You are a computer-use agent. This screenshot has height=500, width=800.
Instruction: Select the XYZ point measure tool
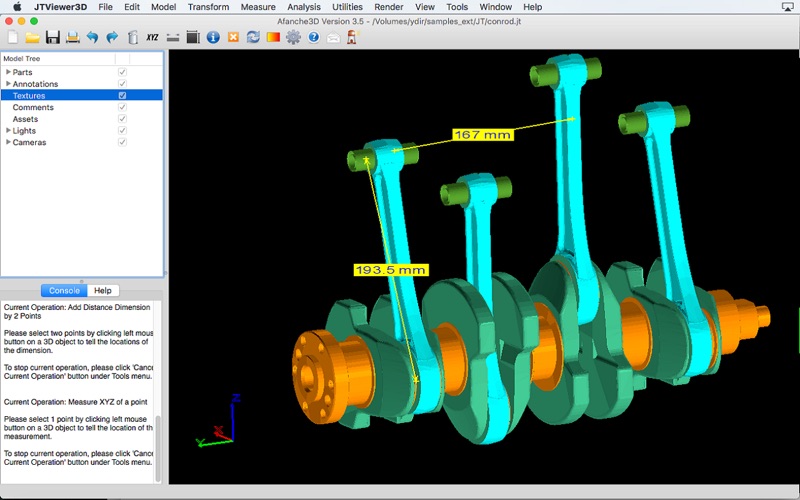152,38
